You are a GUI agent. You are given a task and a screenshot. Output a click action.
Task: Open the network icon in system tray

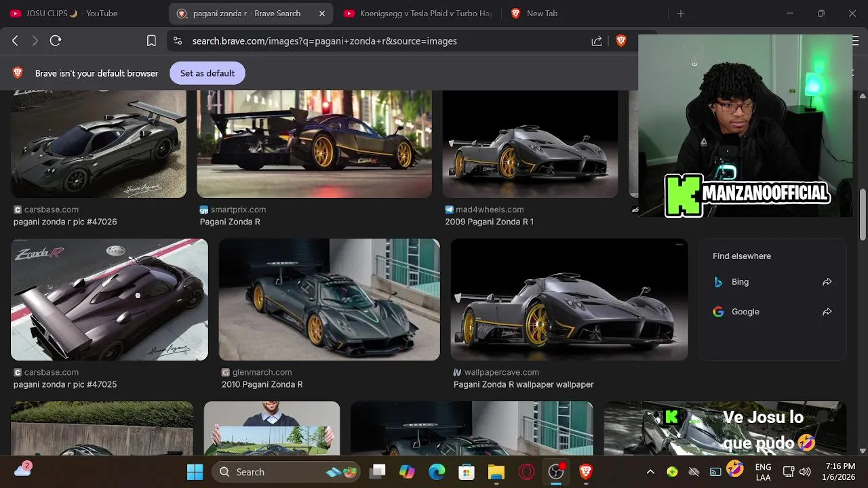pyautogui.click(x=789, y=472)
